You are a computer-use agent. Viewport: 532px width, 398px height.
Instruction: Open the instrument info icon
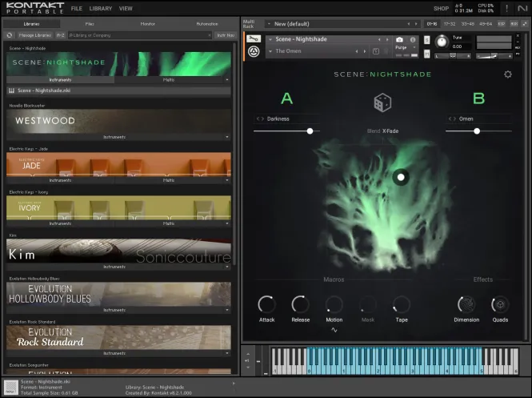tap(413, 39)
